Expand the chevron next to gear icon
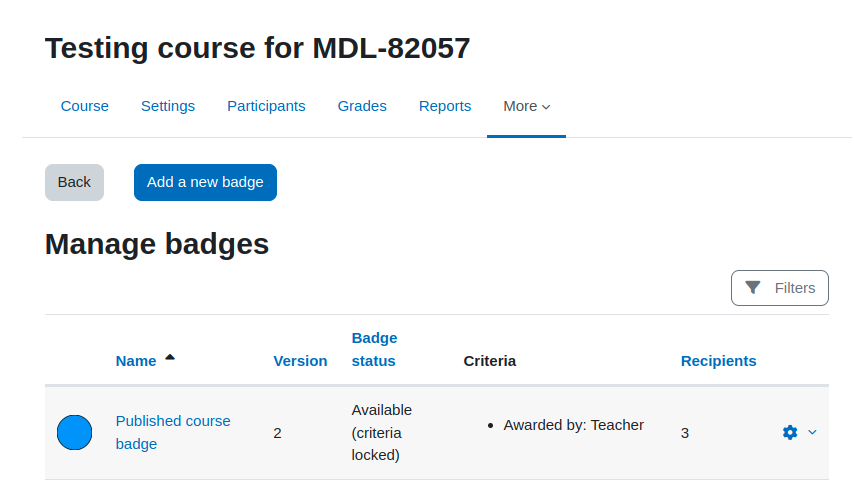The image size is (854, 496). click(x=812, y=432)
